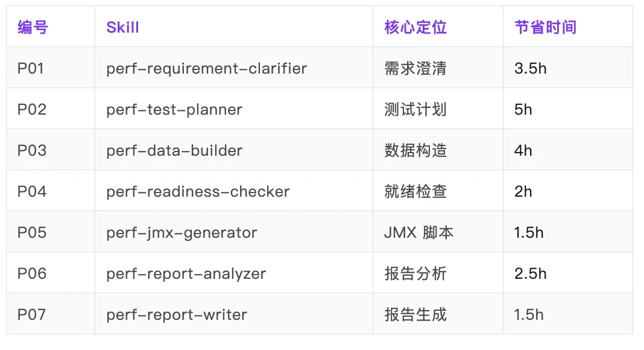The height and width of the screenshot is (350, 644).
Task: Click the perf-jmx-generator entry
Action: point(182,233)
